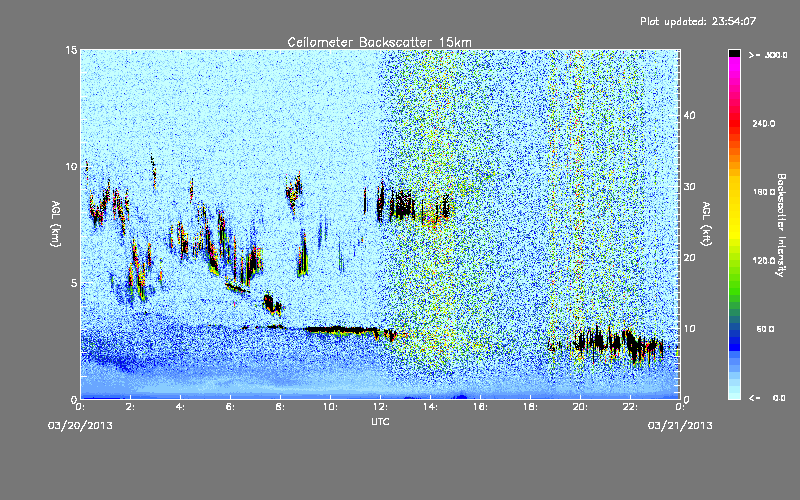Click the AGL (kft) right axis label
The image size is (800, 500).
[707, 223]
